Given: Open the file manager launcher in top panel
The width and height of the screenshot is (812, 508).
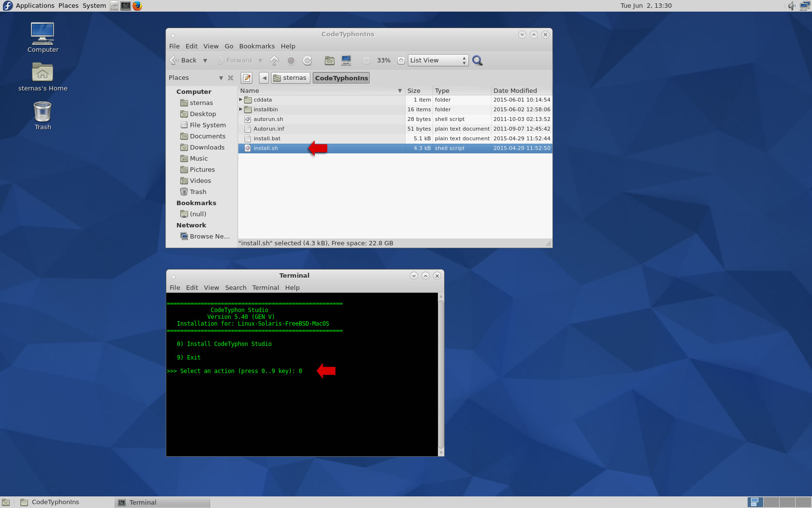Looking at the screenshot, I should (x=114, y=6).
